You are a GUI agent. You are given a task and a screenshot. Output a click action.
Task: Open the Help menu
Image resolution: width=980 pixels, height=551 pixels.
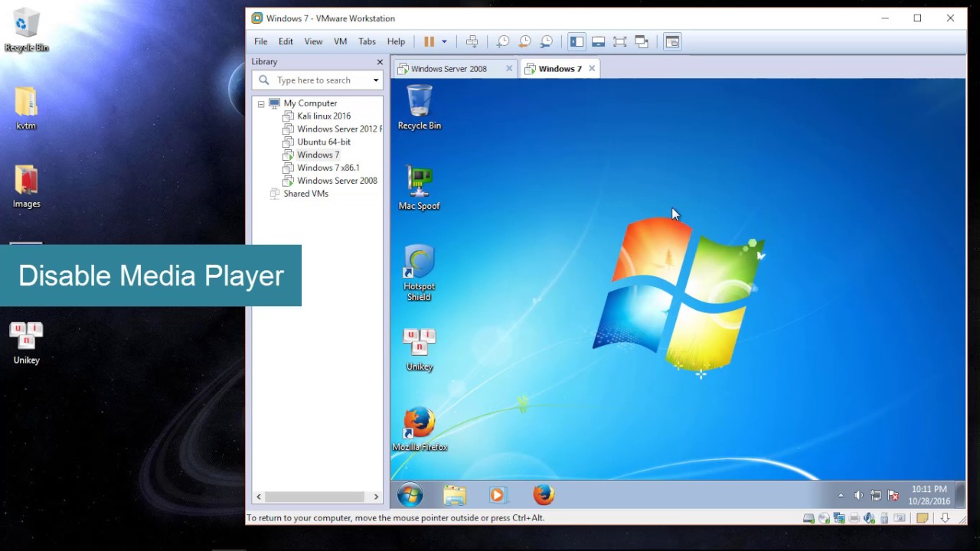point(396,41)
